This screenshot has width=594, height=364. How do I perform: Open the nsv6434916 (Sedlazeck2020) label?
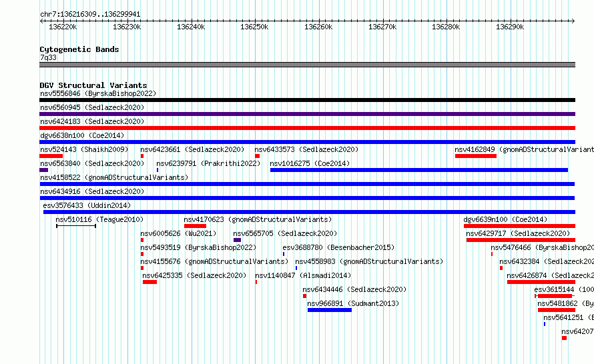92,191
